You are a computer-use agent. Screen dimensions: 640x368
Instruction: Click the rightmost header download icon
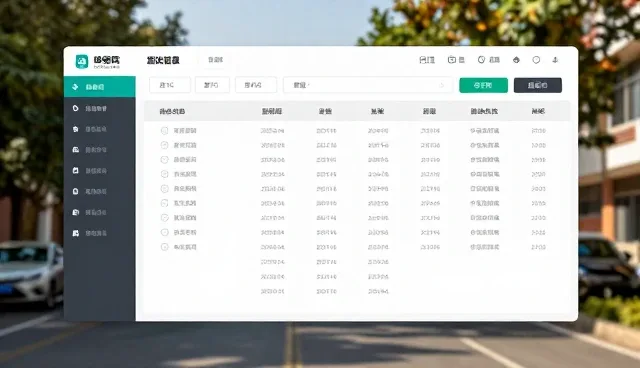555,60
